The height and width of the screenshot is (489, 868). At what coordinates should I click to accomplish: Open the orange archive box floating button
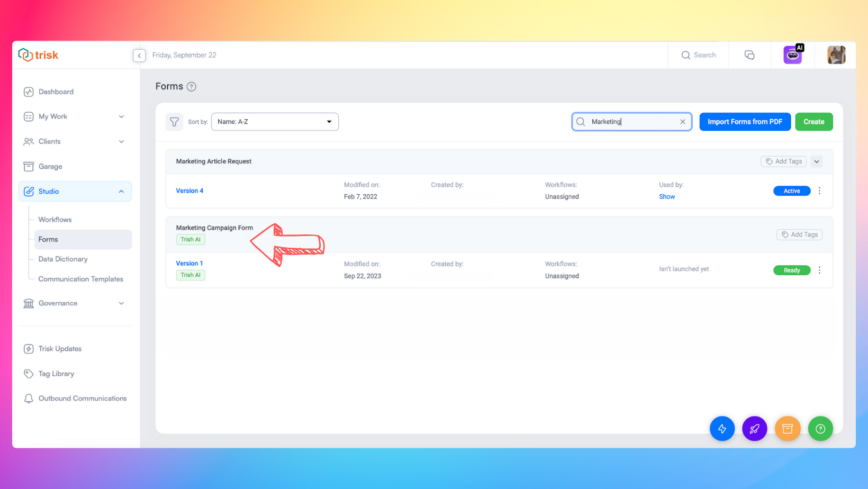(x=788, y=429)
